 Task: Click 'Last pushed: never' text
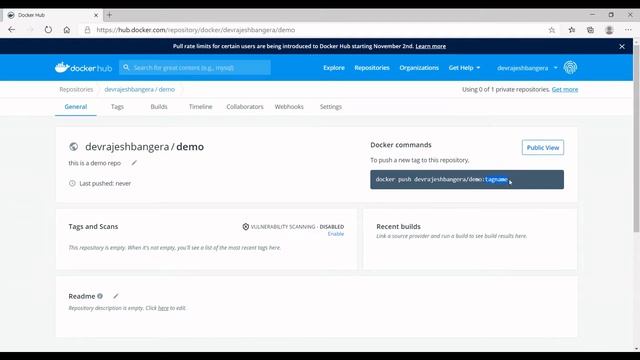pyautogui.click(x=105, y=184)
